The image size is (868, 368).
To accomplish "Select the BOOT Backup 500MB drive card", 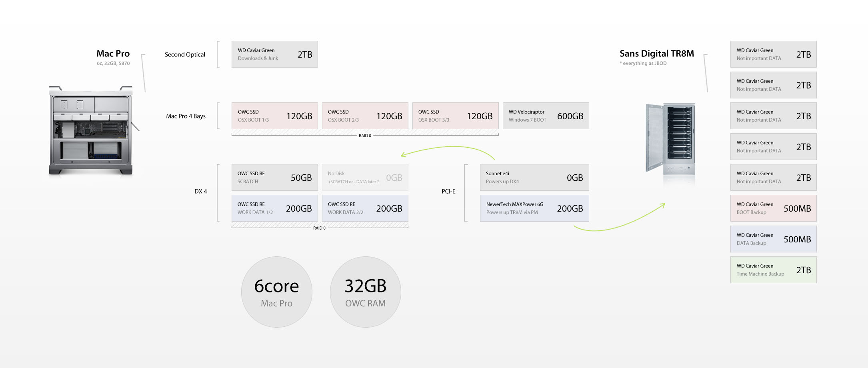I will pyautogui.click(x=774, y=208).
